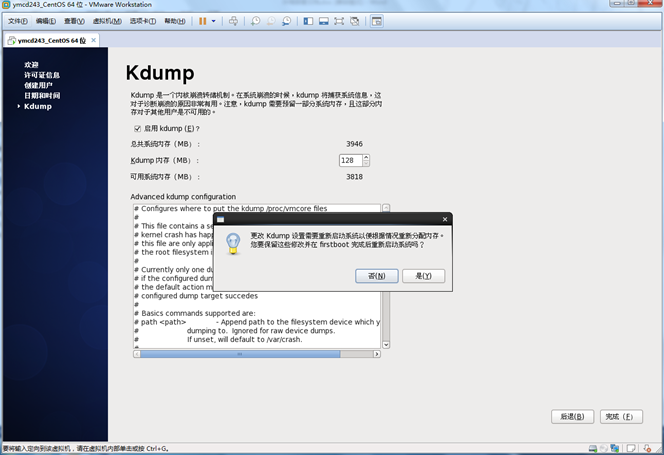Viewport: 664px width, 455px height.
Task: Click the 'Advanced kdump configuration' label
Action: [183, 197]
